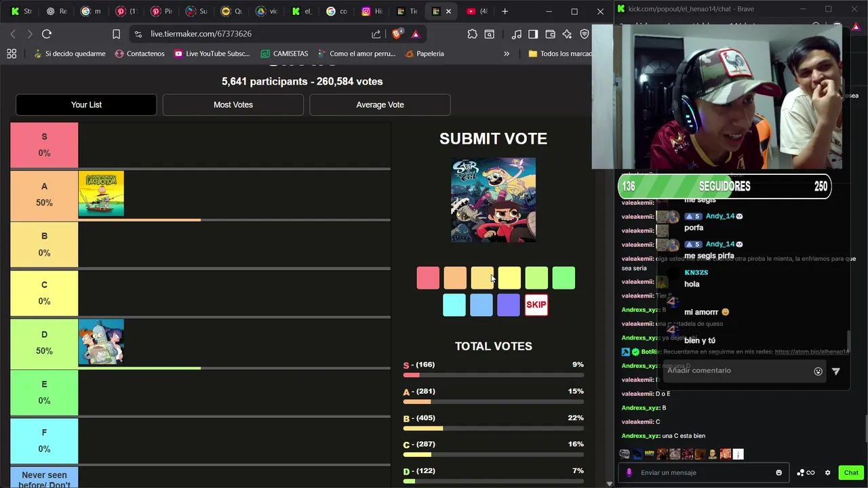Screen dimensions: 868x488
Task: Go back in browser history
Action: point(13,34)
